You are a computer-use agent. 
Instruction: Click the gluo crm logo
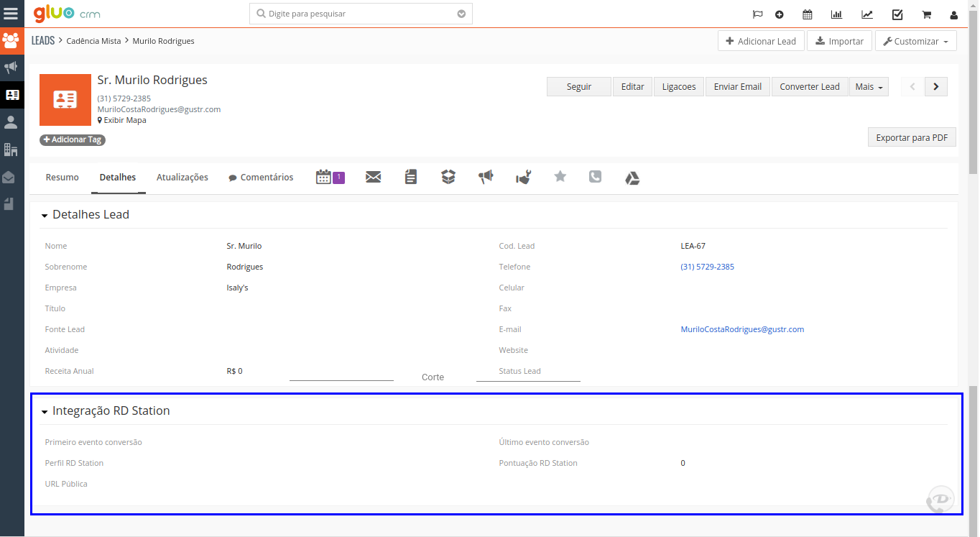[x=67, y=14]
